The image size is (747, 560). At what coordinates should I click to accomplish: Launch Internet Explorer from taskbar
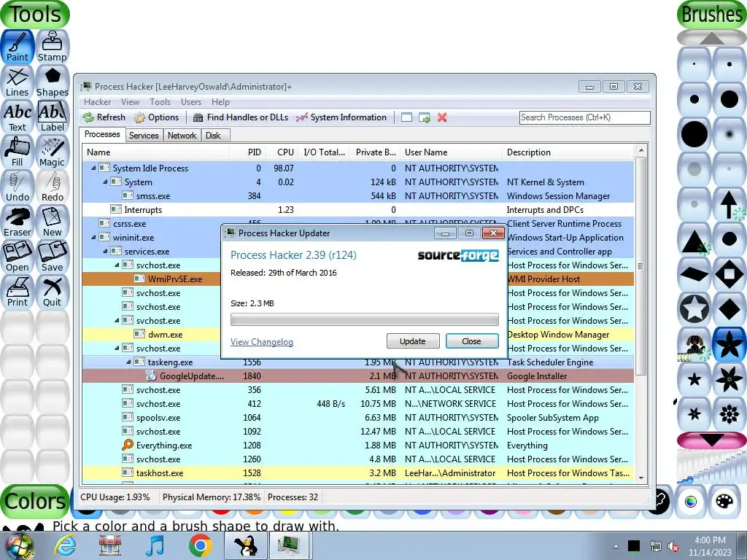pyautogui.click(x=65, y=545)
